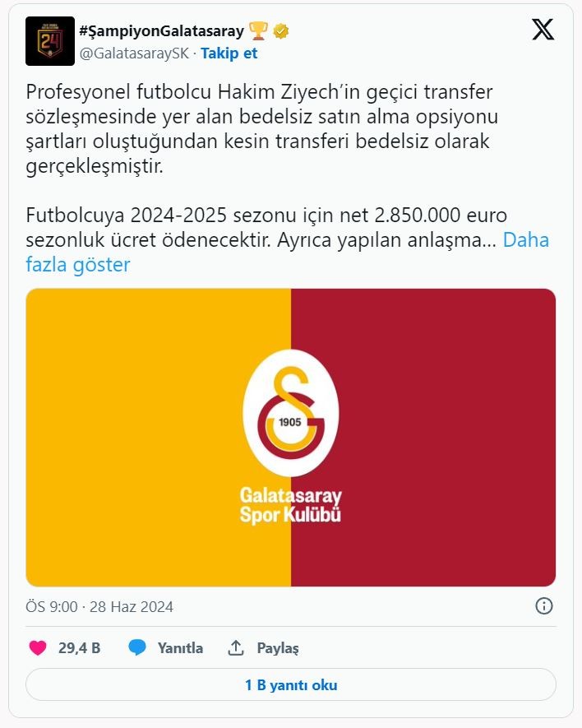This screenshot has width=582, height=728.
Task: Click the X logo icon
Action: pyautogui.click(x=543, y=31)
